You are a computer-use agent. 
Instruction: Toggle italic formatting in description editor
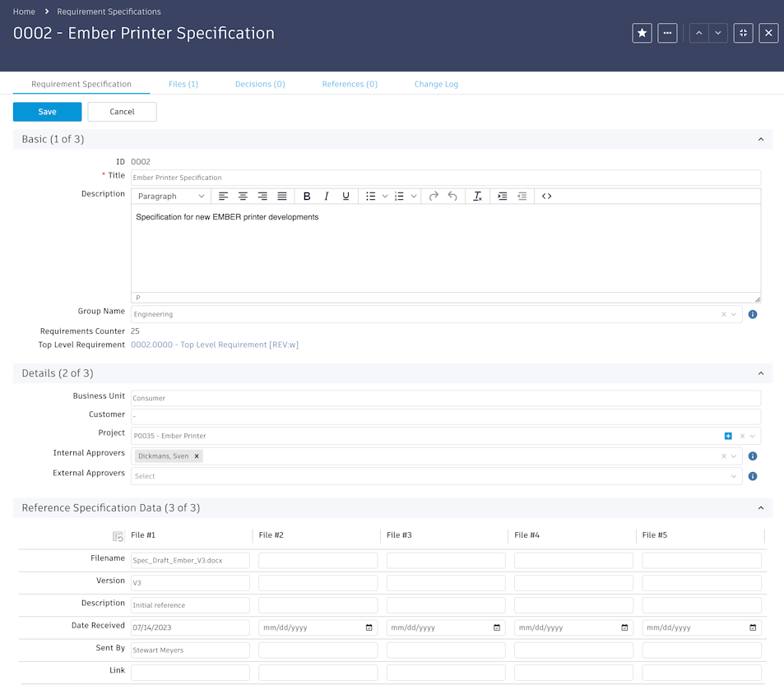pos(327,197)
